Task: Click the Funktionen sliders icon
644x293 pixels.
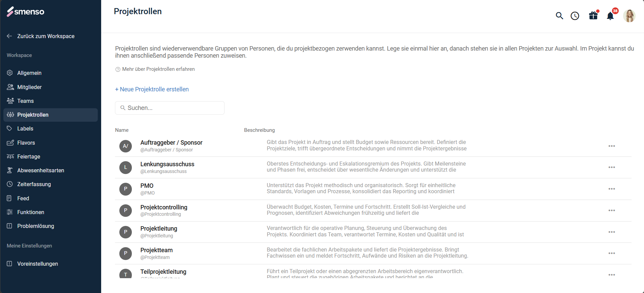Action: [10, 212]
